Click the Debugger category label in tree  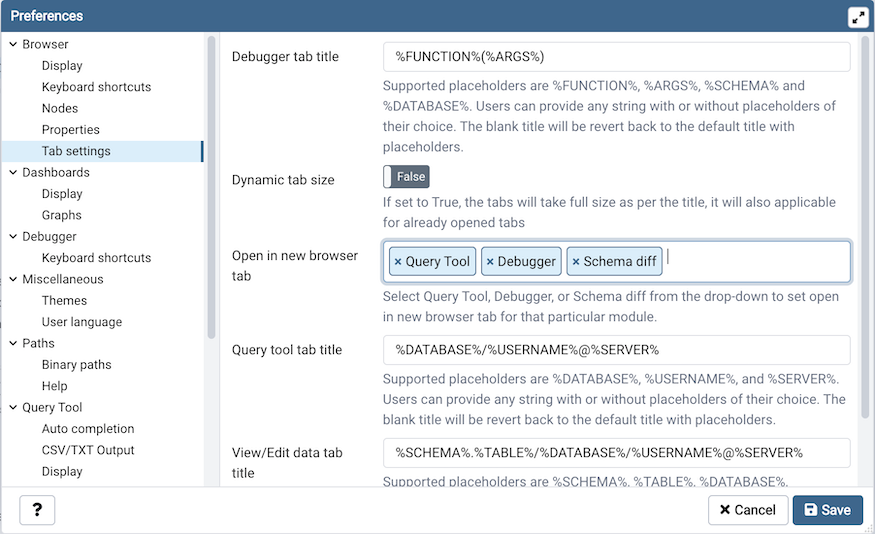49,237
